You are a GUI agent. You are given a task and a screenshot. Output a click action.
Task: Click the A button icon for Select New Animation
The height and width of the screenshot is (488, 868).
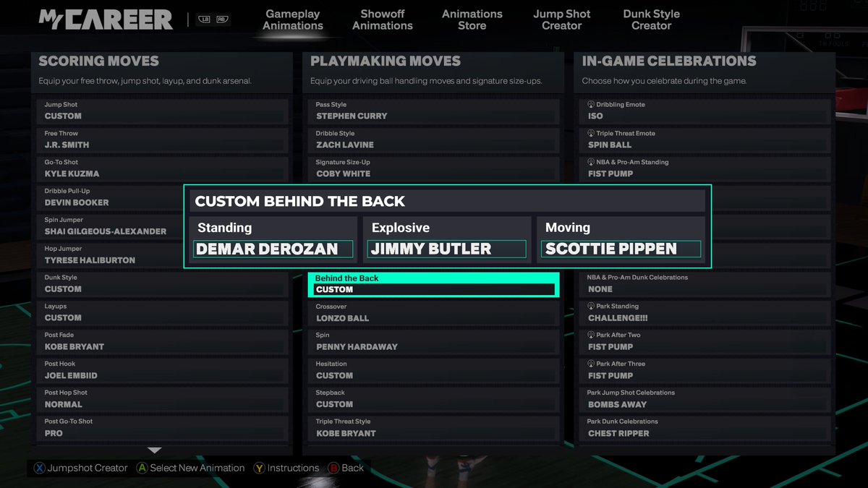coord(142,468)
